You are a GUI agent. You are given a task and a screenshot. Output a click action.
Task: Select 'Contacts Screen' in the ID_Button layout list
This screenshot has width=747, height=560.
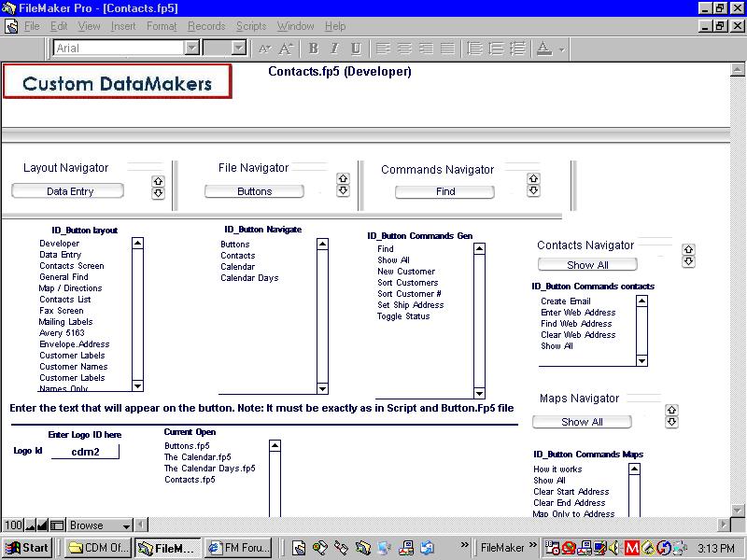coord(72,266)
